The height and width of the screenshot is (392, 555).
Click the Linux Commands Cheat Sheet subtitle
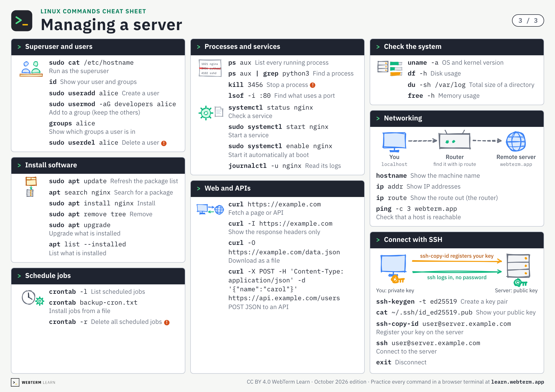tap(93, 11)
